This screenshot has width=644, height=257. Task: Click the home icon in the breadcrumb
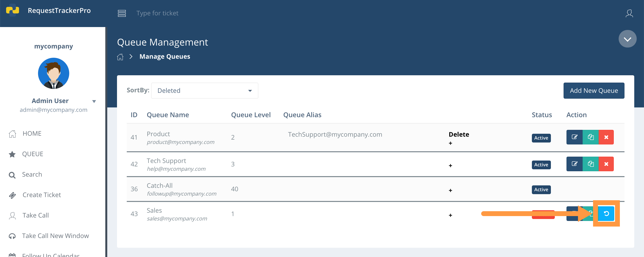click(120, 57)
